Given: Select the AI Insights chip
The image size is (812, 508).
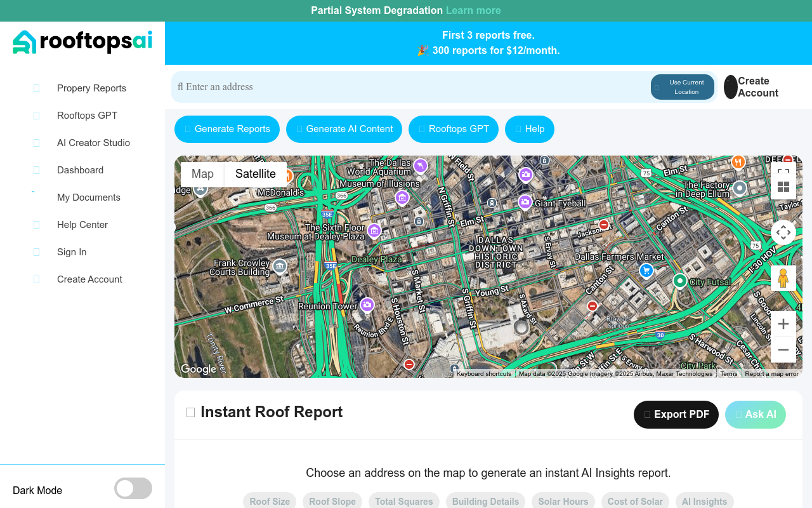Looking at the screenshot, I should [705, 501].
